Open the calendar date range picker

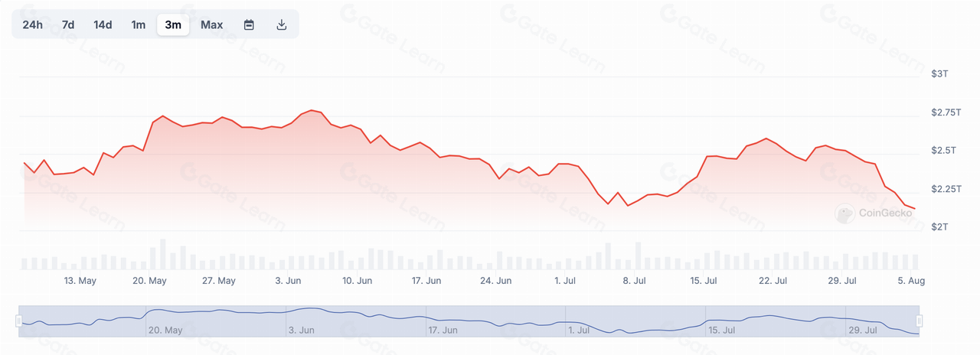point(249,24)
